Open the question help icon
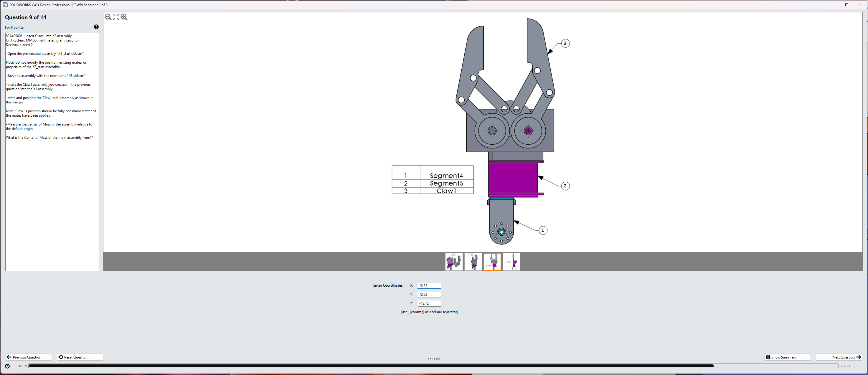This screenshot has width=868, height=375. tap(96, 27)
